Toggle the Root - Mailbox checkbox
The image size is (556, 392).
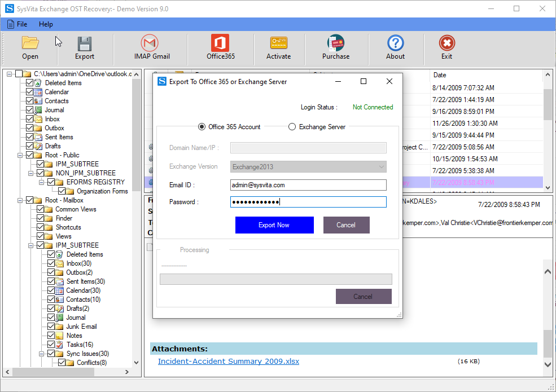pyautogui.click(x=29, y=200)
